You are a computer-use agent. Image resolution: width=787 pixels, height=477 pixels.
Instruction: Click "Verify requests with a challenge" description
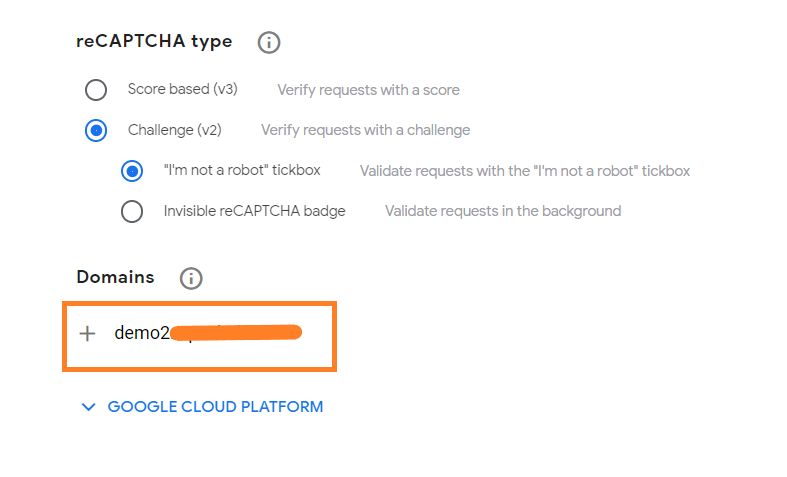click(365, 130)
